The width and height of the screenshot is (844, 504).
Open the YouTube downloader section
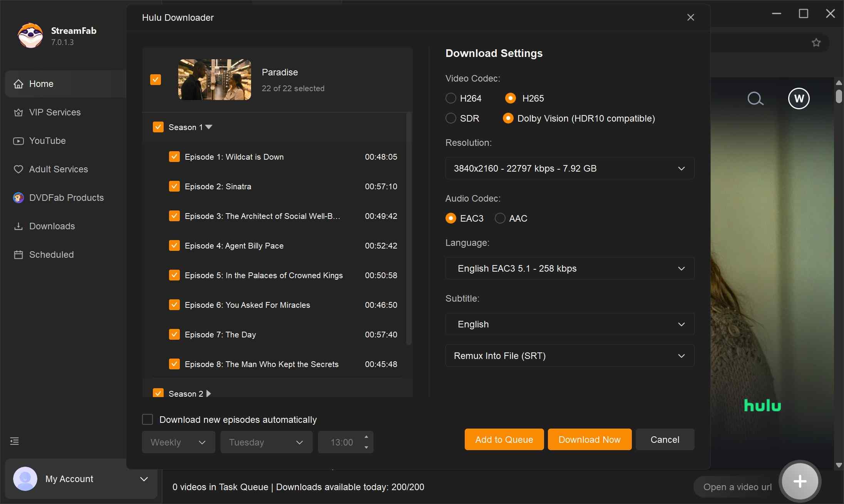[x=47, y=141]
